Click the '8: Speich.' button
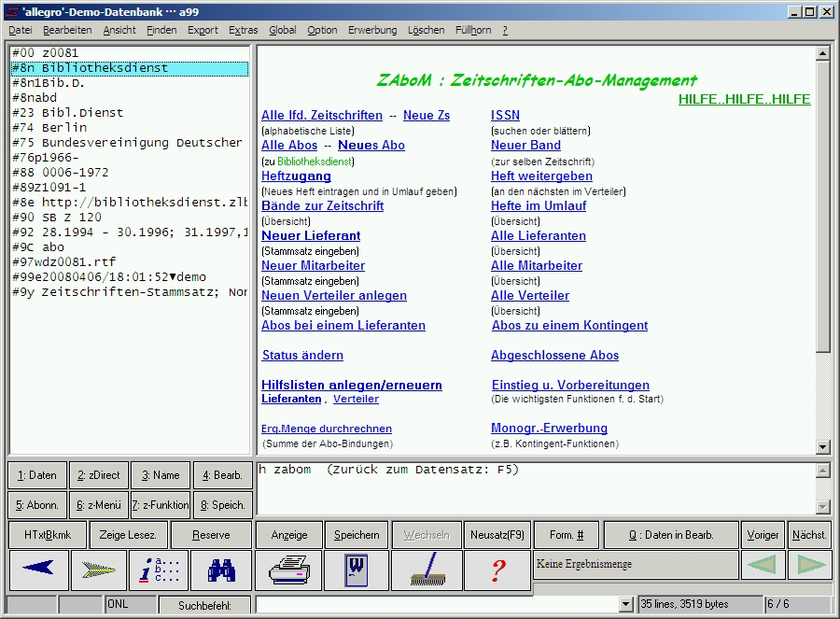 (x=222, y=505)
